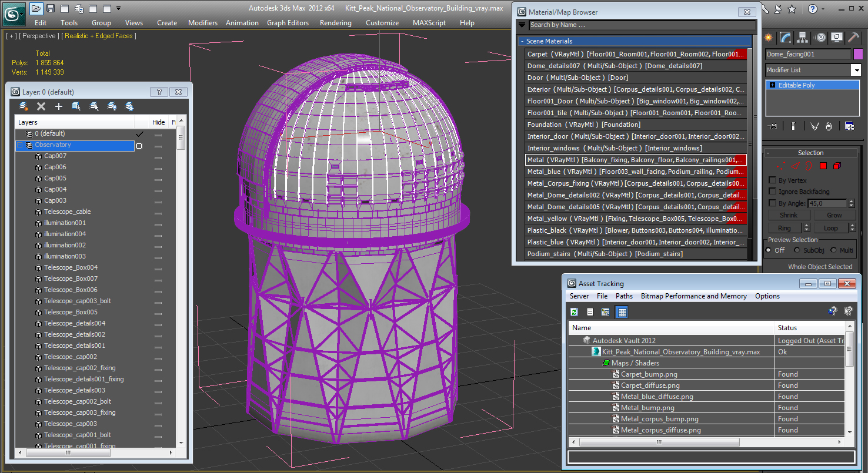The width and height of the screenshot is (868, 473).
Task: Open Bitmap Performance and Memory menu
Action: [694, 296]
